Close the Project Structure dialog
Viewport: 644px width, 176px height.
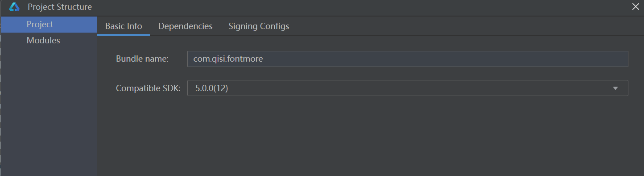coord(636,6)
